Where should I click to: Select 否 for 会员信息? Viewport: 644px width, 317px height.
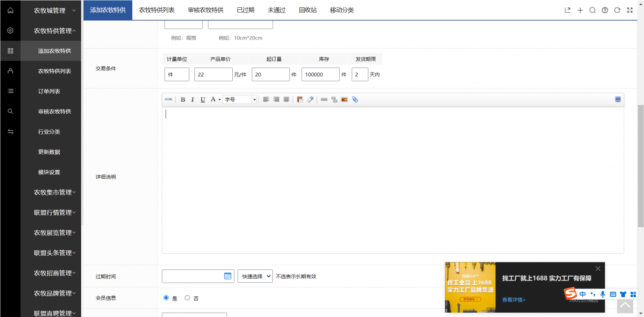187,298
